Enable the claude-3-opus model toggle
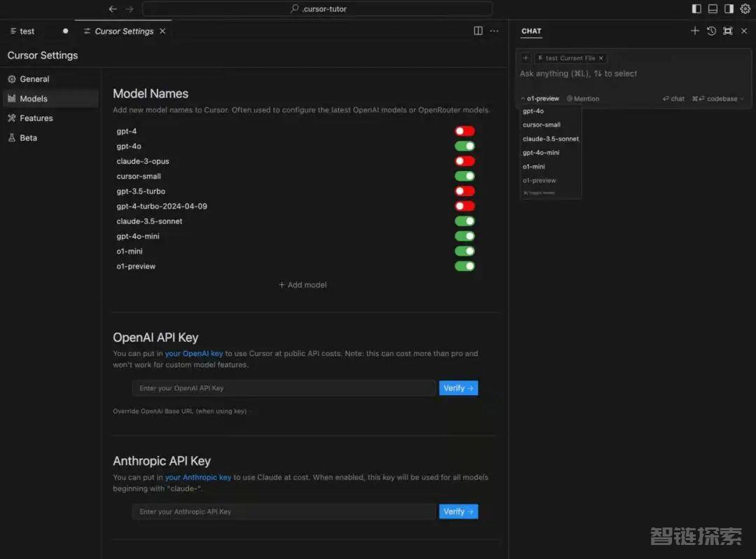 pyautogui.click(x=465, y=160)
